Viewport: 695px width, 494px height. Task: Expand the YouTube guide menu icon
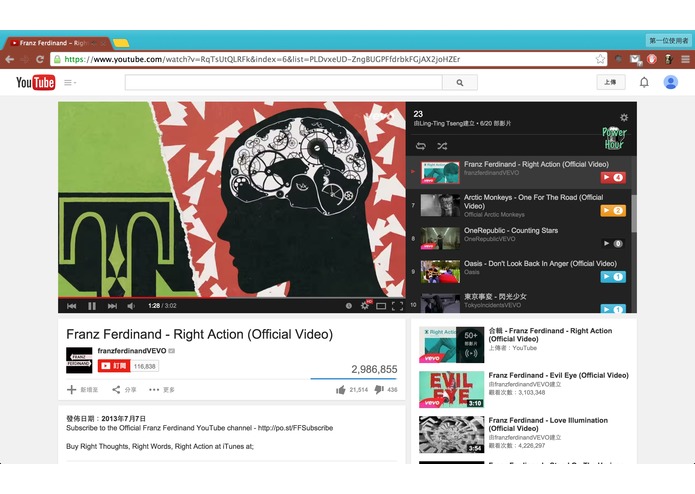[x=70, y=82]
